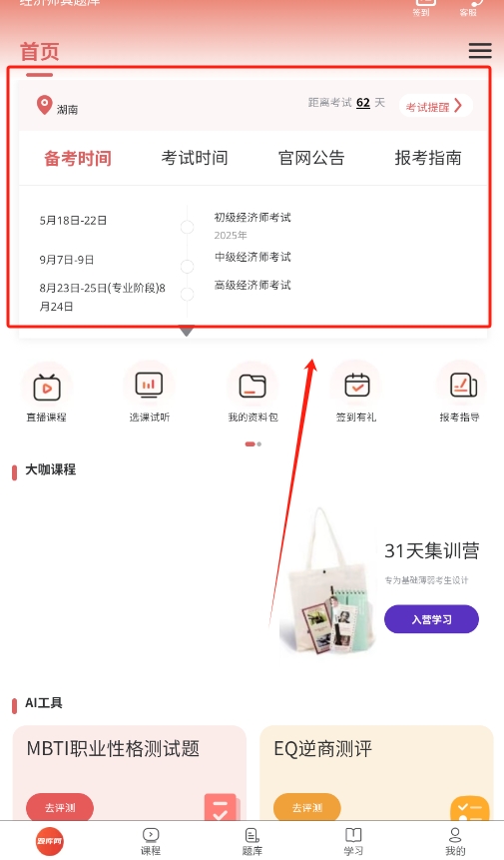The height and width of the screenshot is (860, 504).
Task: Select the 报考指南 tab
Action: [428, 158]
